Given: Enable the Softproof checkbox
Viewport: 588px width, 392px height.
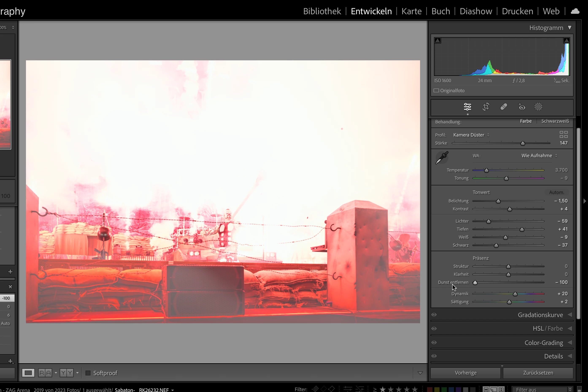Looking at the screenshot, I should click(x=88, y=373).
